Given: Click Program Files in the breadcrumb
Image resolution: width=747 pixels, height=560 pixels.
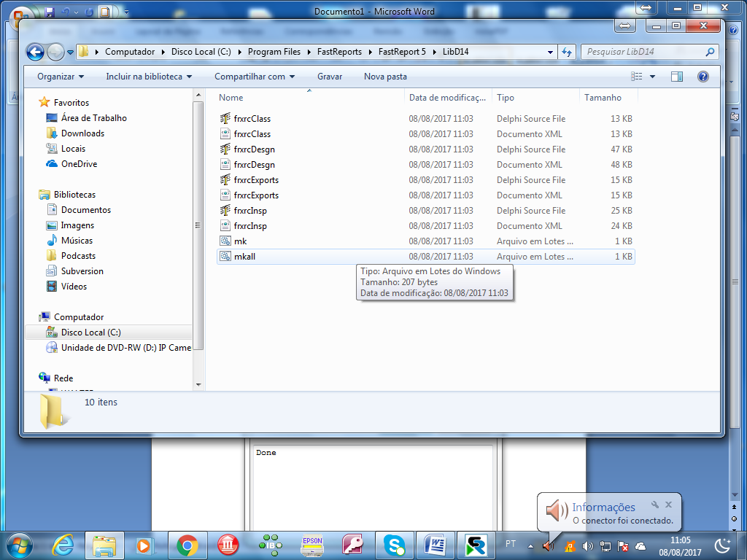Looking at the screenshot, I should pos(274,52).
